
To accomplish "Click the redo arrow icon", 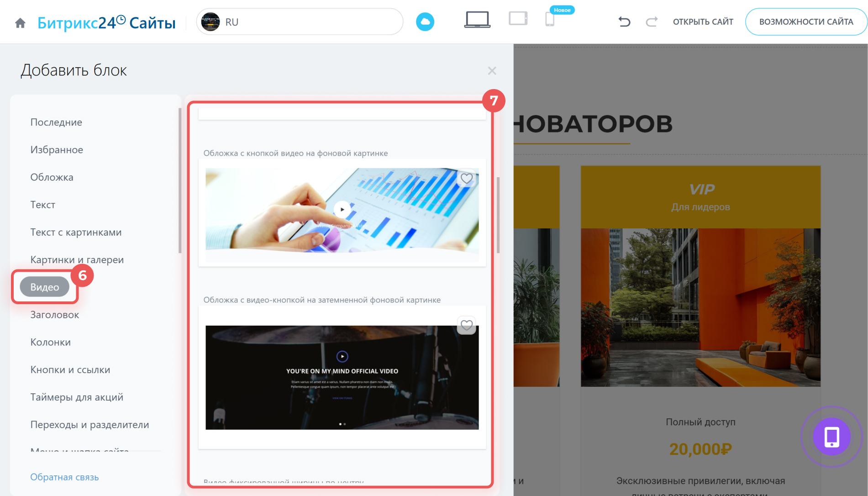I will (652, 22).
